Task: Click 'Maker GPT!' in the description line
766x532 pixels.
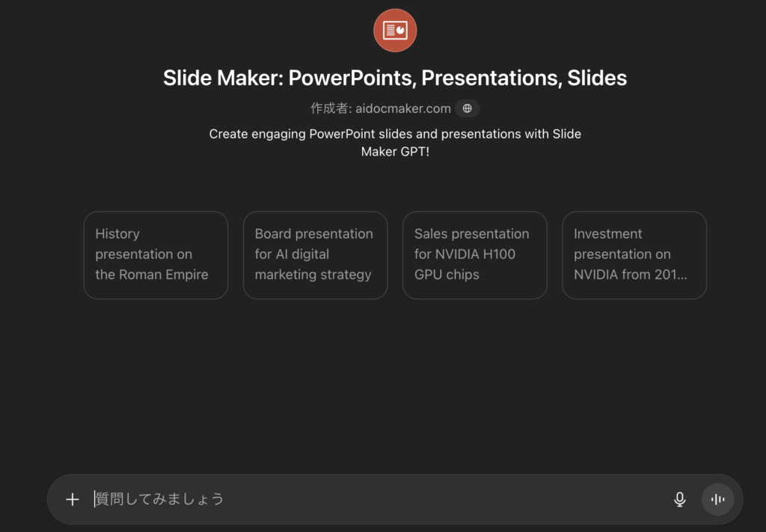Action: 395,151
